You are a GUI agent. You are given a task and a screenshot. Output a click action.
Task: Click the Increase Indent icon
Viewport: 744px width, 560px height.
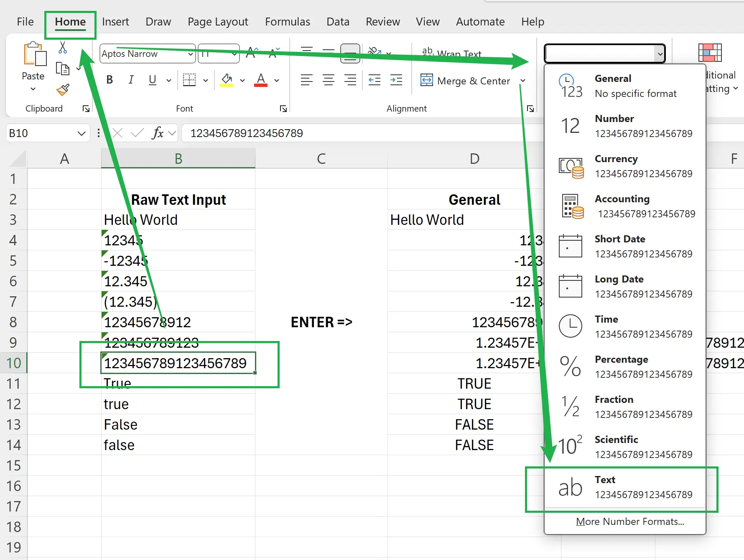396,80
